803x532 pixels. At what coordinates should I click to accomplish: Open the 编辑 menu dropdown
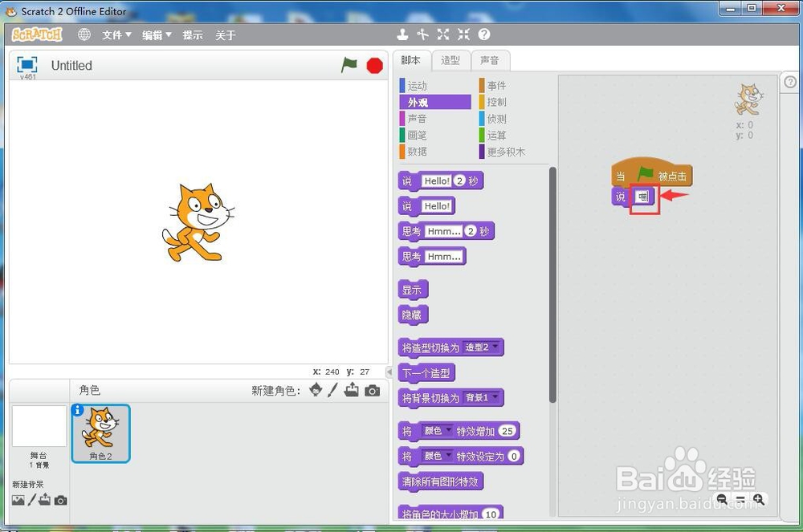(157, 35)
